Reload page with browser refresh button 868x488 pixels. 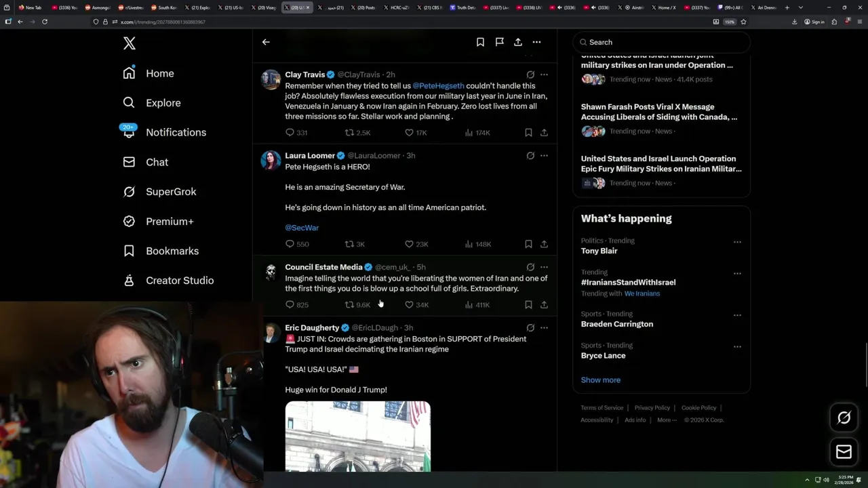click(x=45, y=22)
